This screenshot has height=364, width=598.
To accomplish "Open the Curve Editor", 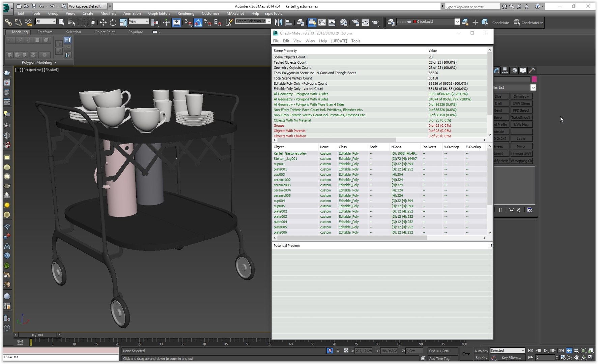I will pyautogui.click(x=322, y=22).
